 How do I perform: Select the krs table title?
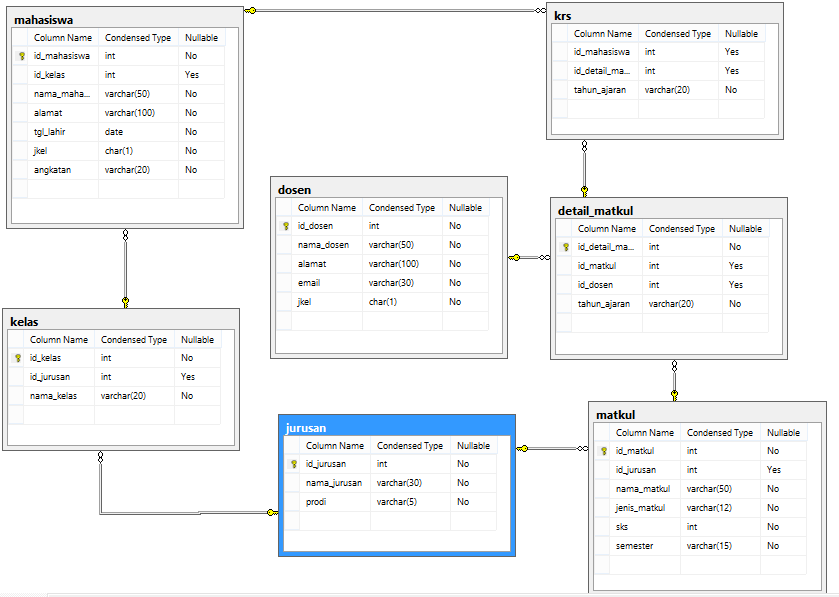point(563,16)
